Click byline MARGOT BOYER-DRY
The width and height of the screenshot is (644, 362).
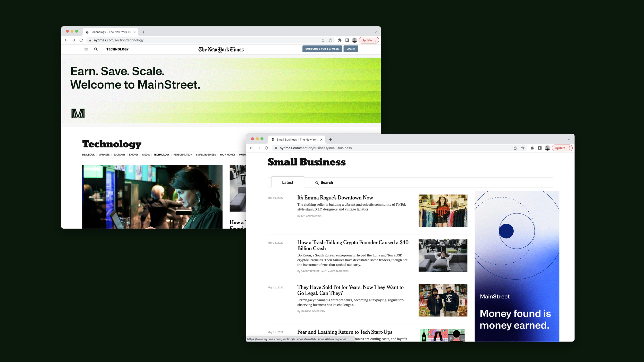click(313, 312)
